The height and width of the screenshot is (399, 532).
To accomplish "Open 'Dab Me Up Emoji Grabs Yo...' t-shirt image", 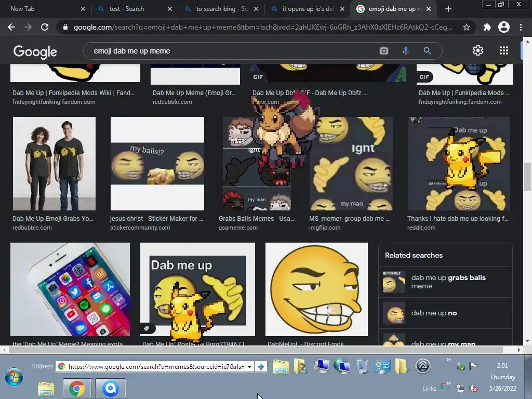I will (54, 164).
